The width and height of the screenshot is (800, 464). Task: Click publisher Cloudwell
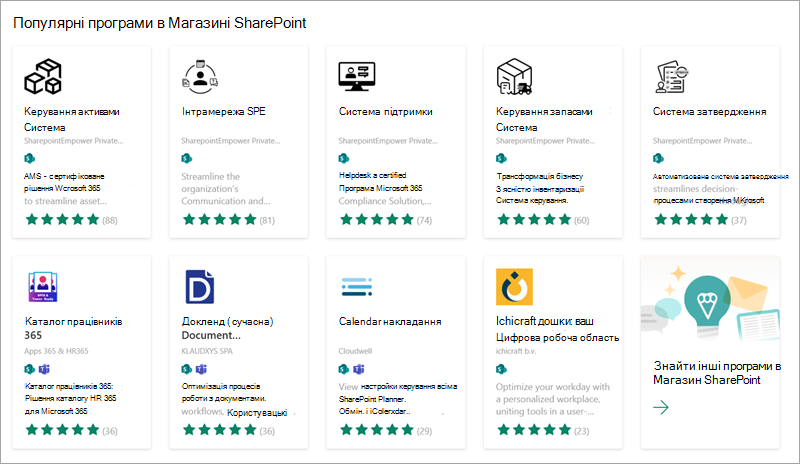click(x=356, y=351)
